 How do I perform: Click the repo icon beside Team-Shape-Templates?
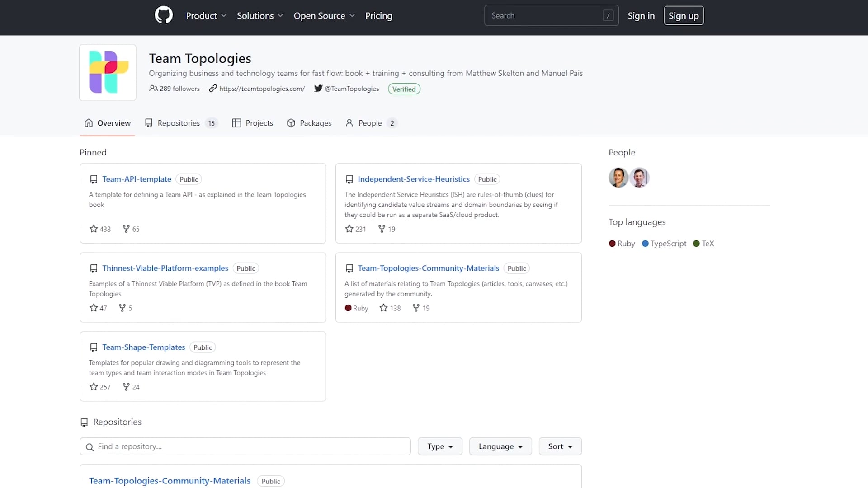click(x=94, y=347)
